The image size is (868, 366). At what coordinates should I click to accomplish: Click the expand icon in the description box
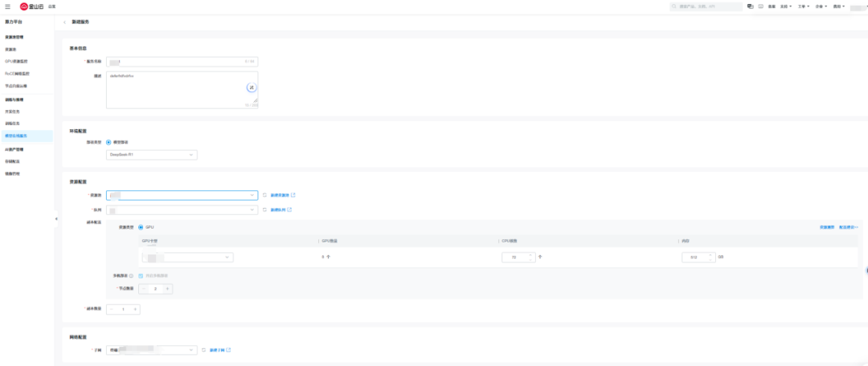251,87
